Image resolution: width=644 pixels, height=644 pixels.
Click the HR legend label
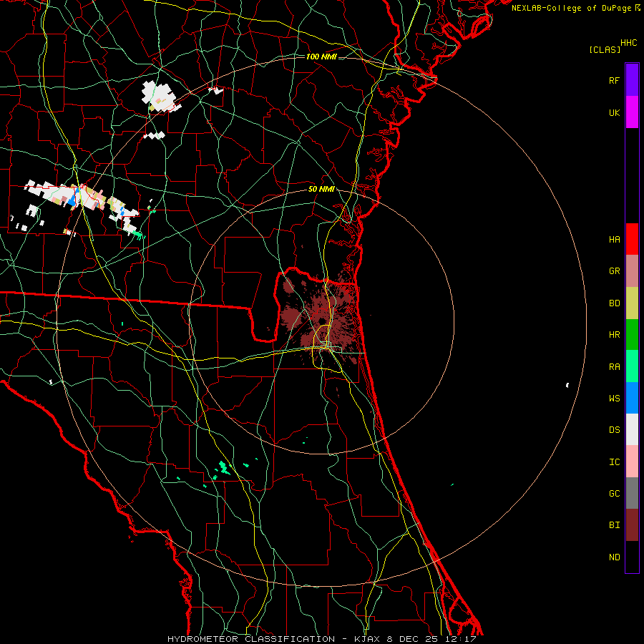(614, 335)
